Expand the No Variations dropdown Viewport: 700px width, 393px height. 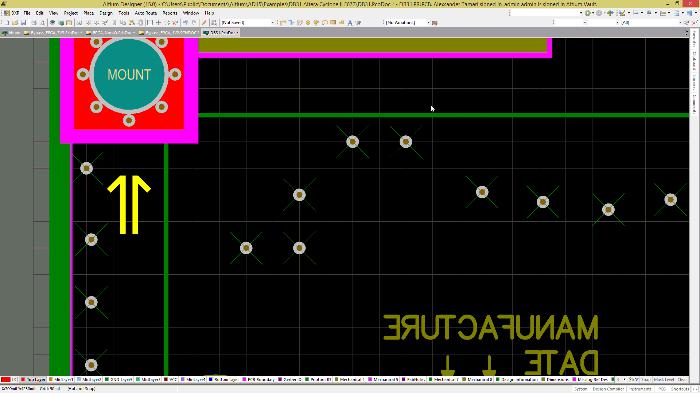pyautogui.click(x=407, y=23)
